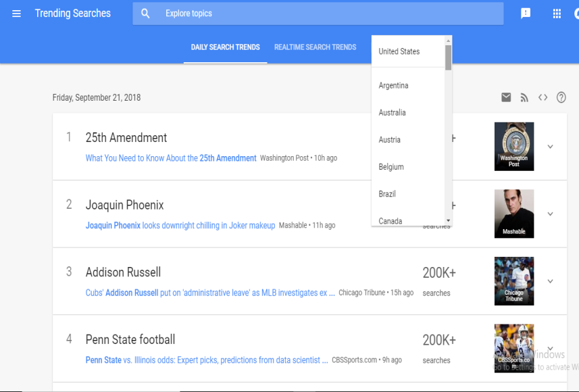Click the 25th Amendment trend title
Viewport: 579px width, 392px height.
pos(126,138)
